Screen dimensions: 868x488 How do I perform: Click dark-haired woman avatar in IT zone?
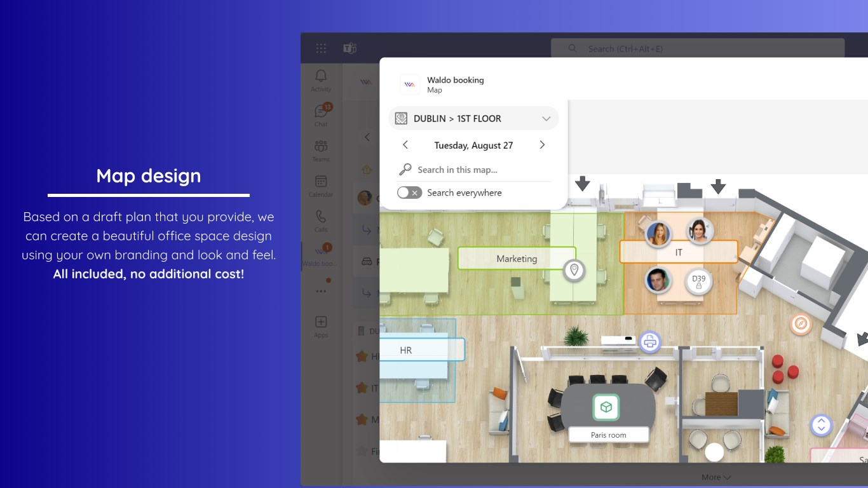click(698, 231)
